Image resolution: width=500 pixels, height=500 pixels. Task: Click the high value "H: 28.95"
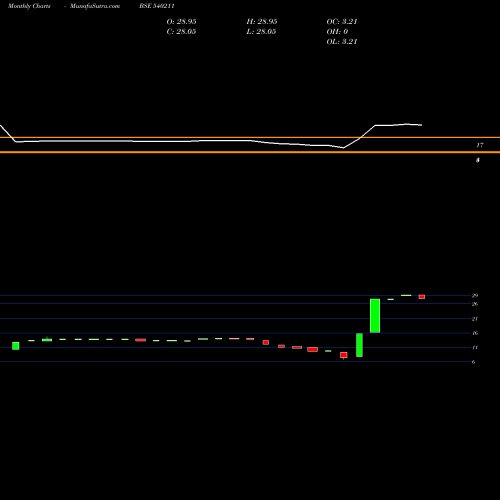click(x=262, y=22)
